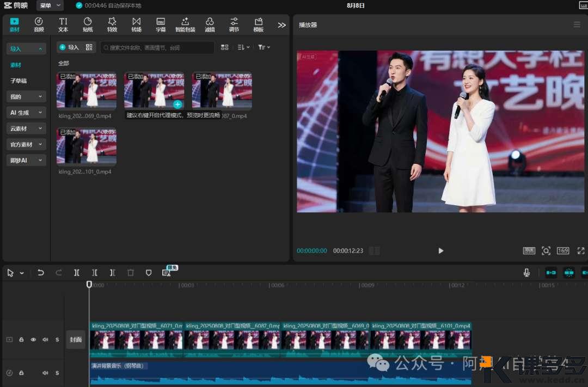This screenshot has height=387, width=588.
Task: Switch media view with the grid icon
Action: coord(225,47)
